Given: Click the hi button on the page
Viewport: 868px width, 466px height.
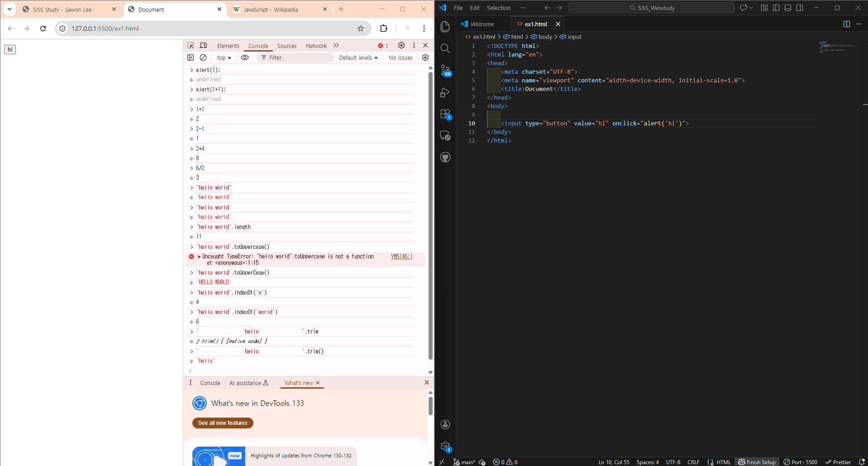Looking at the screenshot, I should [x=10, y=49].
